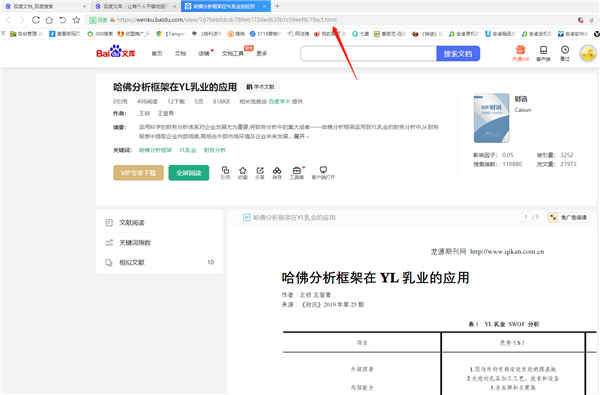The image size is (600, 395).
Task: Click the gold VIP download button
Action: coord(139,173)
